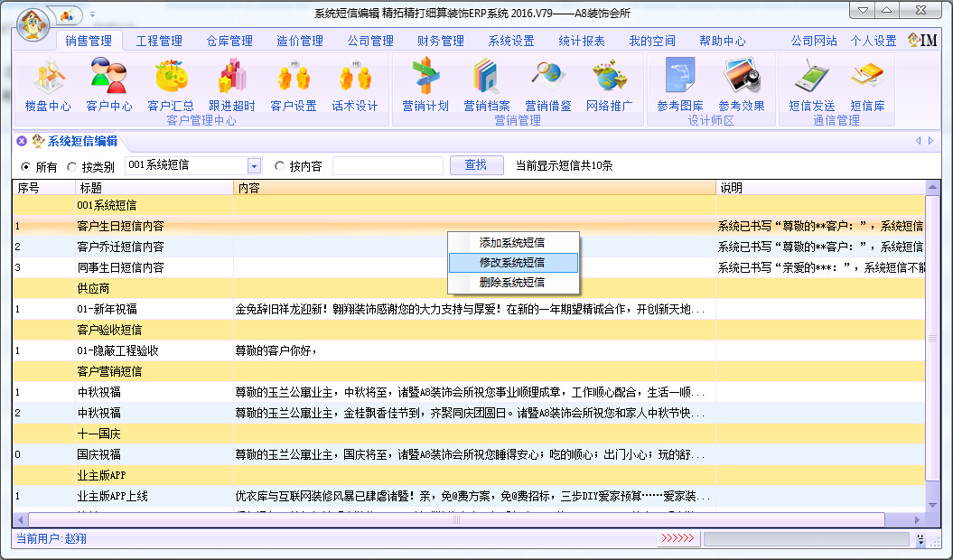Viewport: 953px width, 560px height.
Task: Open the quick access toolbar dropdown arrow
Action: pyautogui.click(x=92, y=15)
